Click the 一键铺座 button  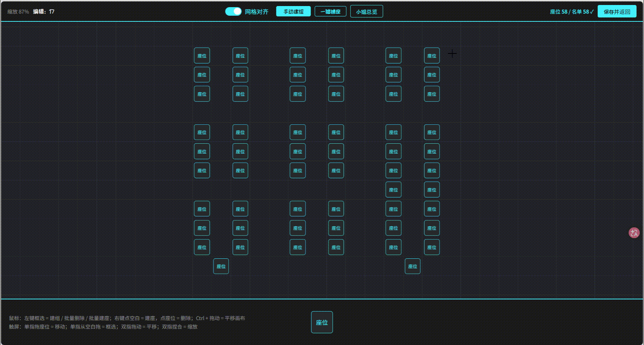331,11
